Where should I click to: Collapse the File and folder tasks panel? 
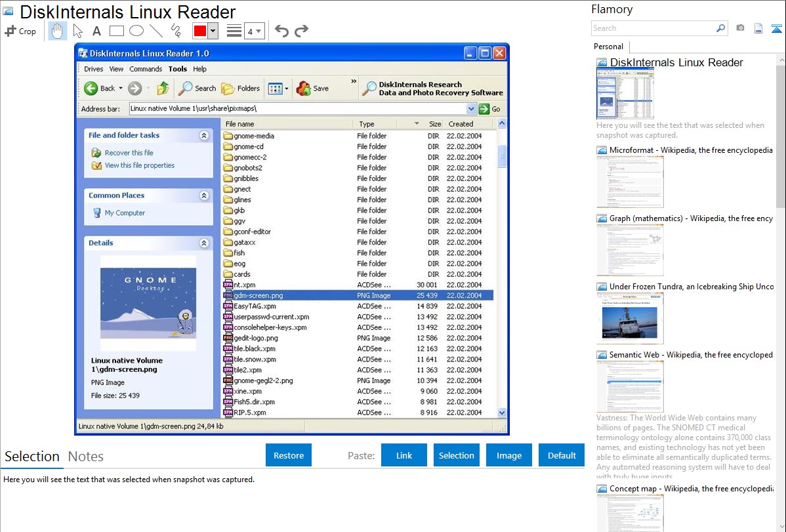204,135
